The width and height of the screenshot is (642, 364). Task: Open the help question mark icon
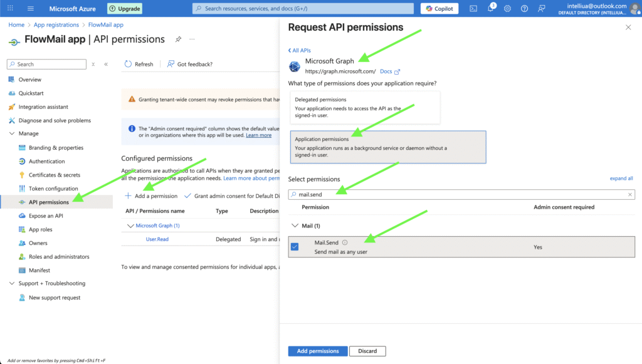click(x=524, y=8)
